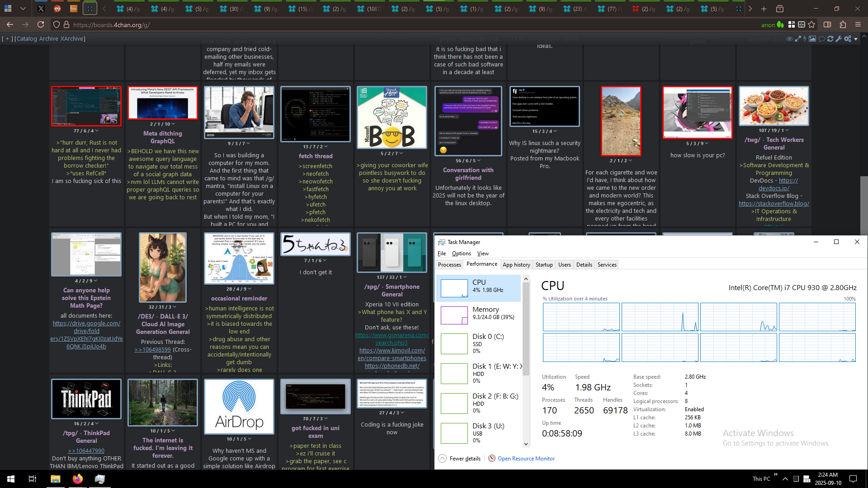Click the 4chan X settings wrench icon
Screen dimensions: 868x488
pyautogui.click(x=839, y=39)
